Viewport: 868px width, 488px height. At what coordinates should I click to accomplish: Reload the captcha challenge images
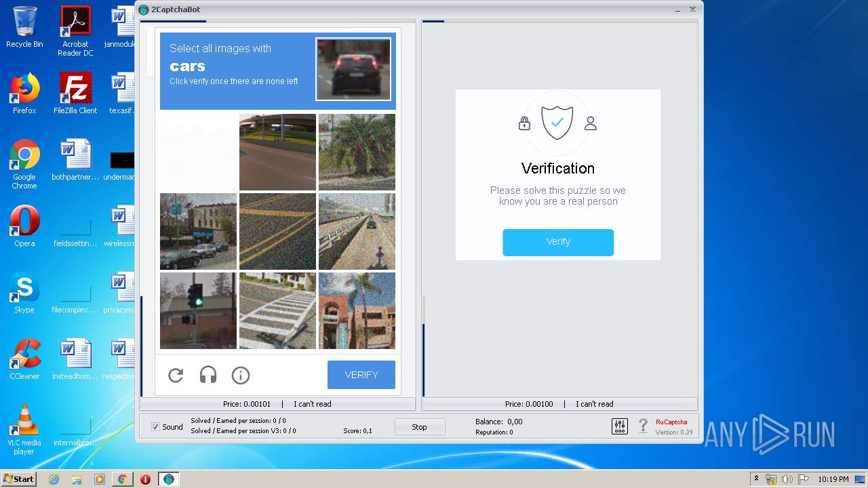pos(176,375)
